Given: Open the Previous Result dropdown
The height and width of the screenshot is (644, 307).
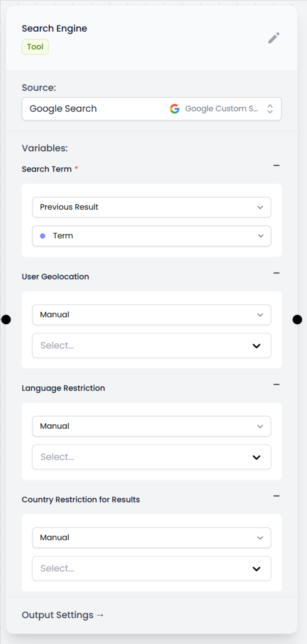Looking at the screenshot, I should 151,207.
